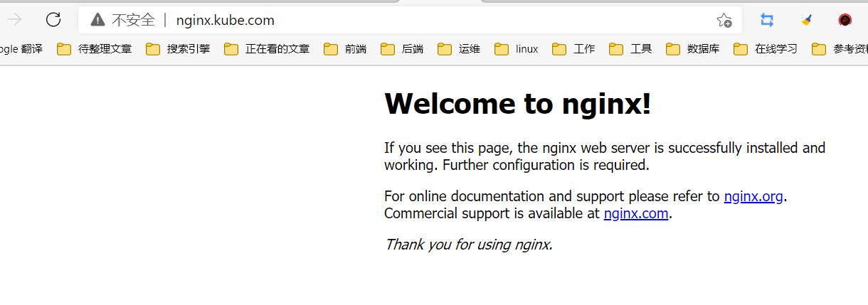Open the 工作 bookmark folder
Image resolution: width=868 pixels, height=305 pixels.
573,49
